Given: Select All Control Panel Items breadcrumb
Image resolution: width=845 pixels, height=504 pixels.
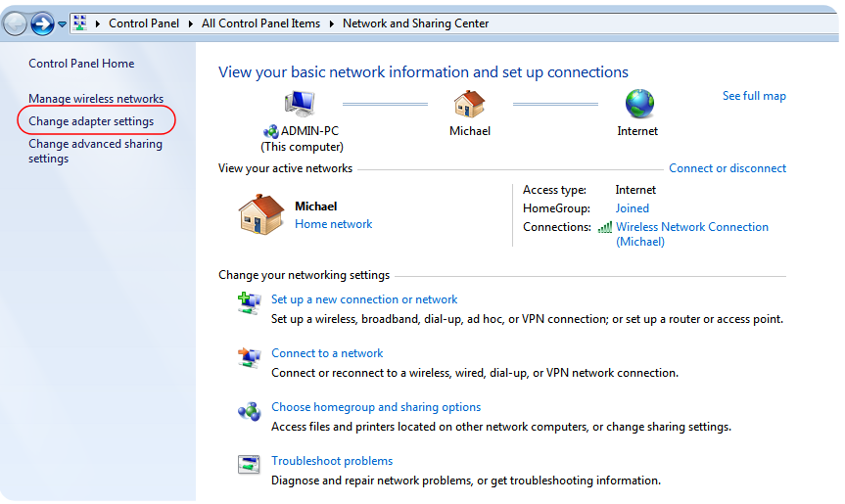Looking at the screenshot, I should (x=260, y=23).
